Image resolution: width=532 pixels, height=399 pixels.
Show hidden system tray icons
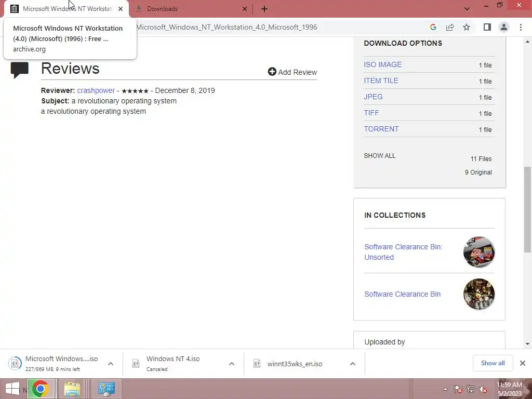click(445, 390)
